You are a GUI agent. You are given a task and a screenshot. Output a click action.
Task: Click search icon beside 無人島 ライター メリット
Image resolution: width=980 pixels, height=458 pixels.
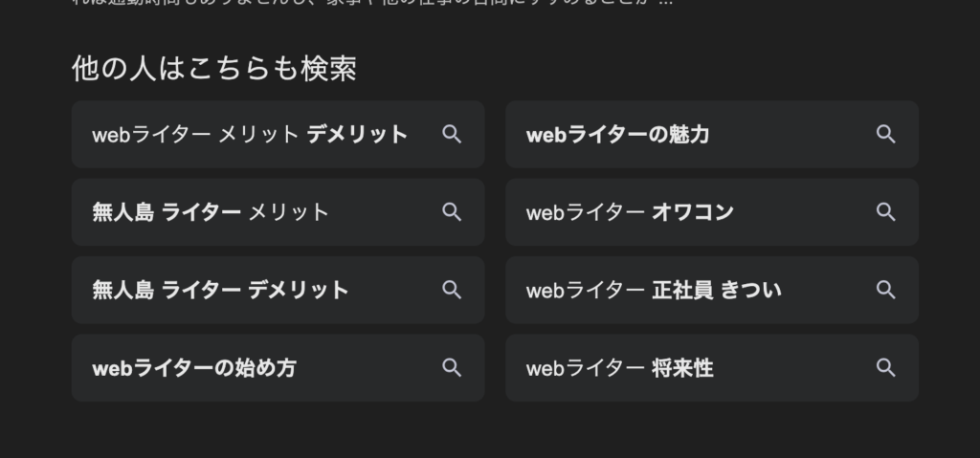point(452,212)
